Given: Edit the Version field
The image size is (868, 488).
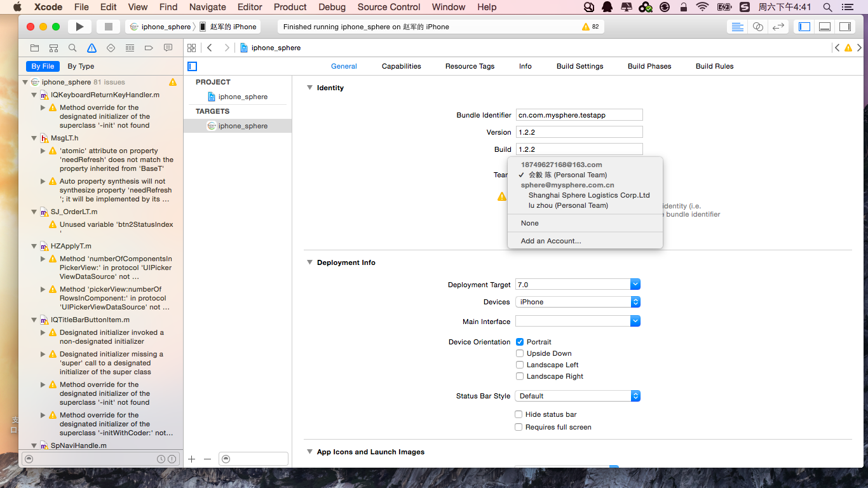Looking at the screenshot, I should (x=579, y=132).
